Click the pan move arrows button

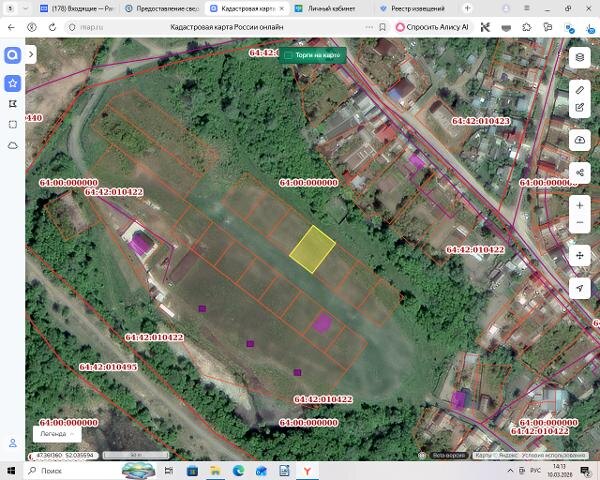[580, 255]
